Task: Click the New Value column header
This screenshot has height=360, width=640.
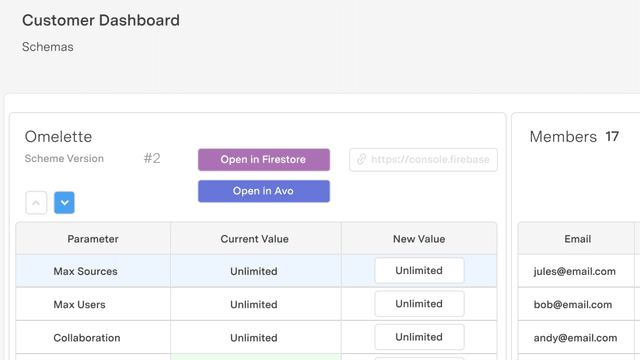Action: [x=419, y=239]
